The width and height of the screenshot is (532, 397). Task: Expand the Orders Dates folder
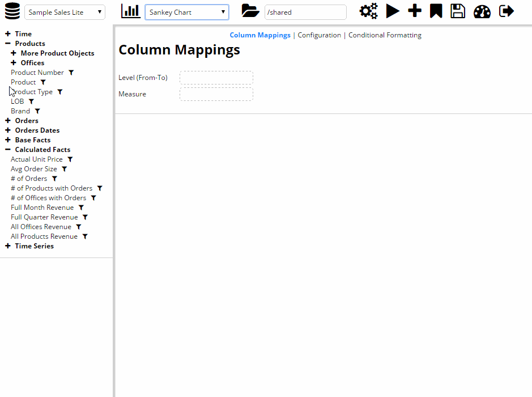point(8,130)
